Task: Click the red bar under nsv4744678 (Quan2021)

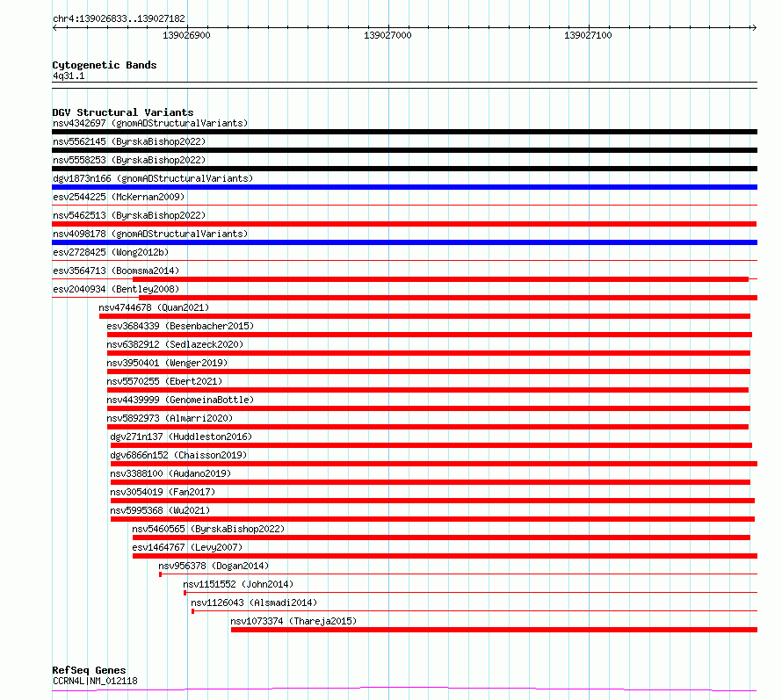Action: tap(424, 316)
